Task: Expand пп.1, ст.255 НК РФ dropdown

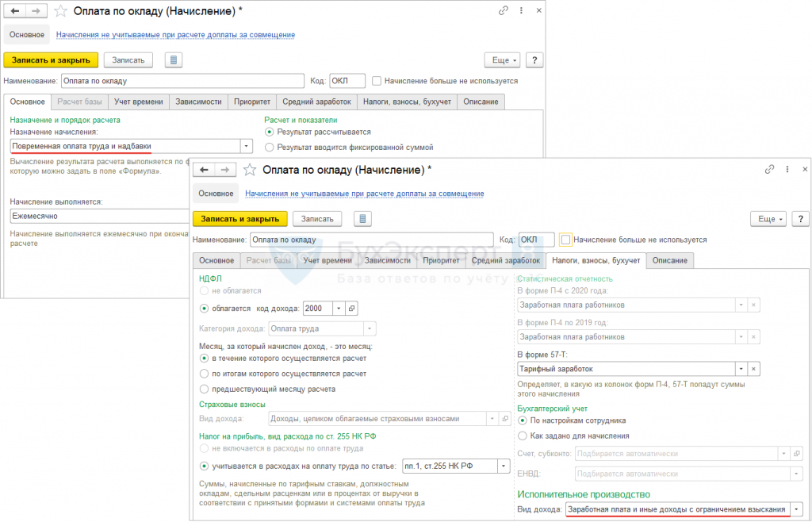Action: click(504, 466)
